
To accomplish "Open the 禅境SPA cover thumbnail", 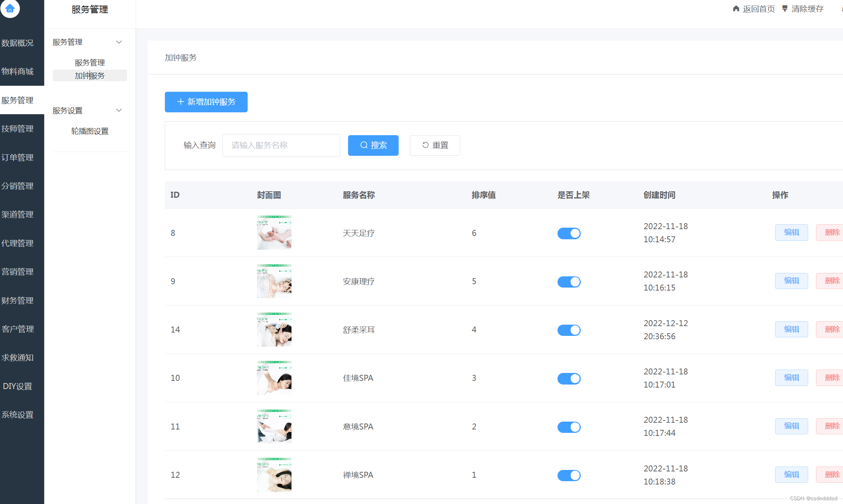I will [274, 475].
